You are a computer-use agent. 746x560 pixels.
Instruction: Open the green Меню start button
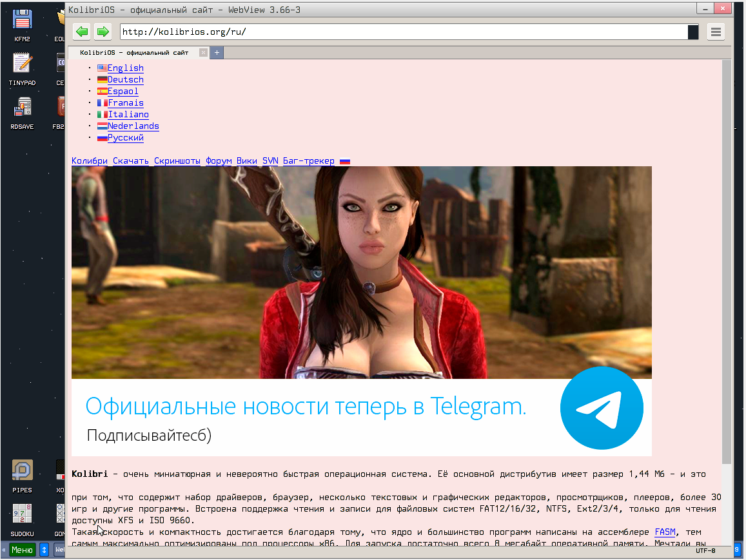22,550
